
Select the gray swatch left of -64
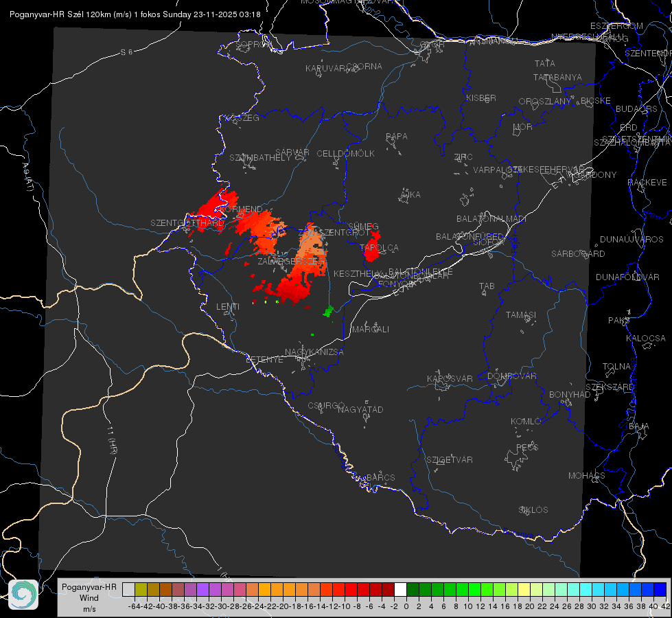128,589
